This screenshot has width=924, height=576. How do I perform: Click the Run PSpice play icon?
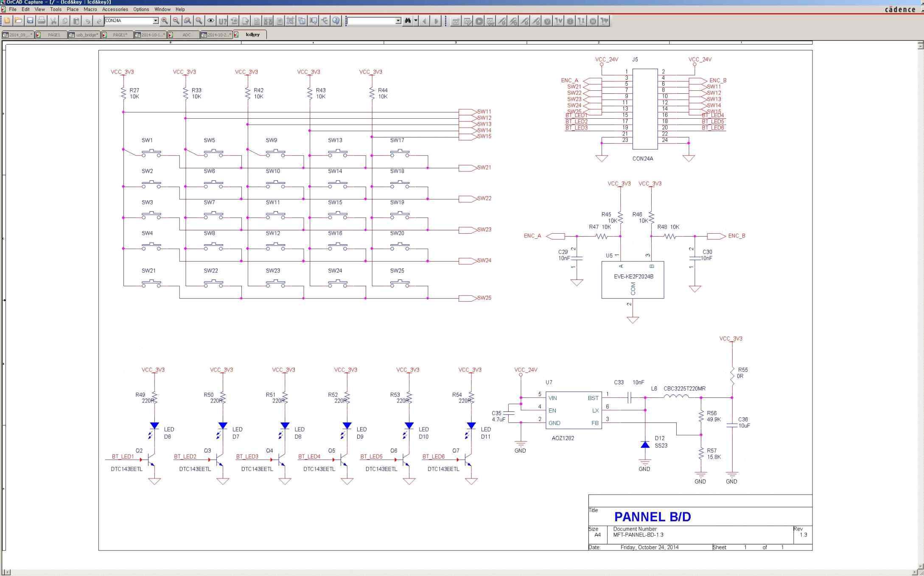(x=479, y=21)
